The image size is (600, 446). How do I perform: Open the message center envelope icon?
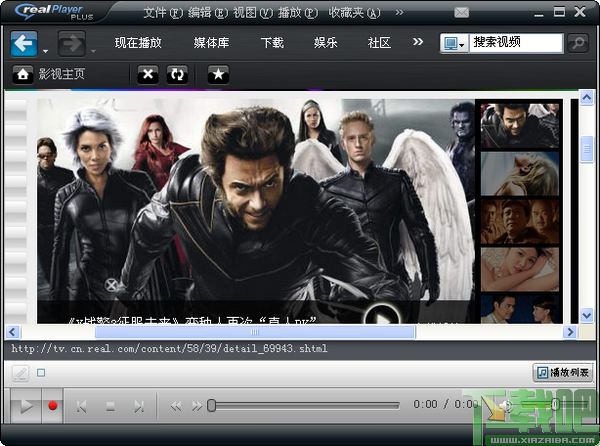(461, 13)
